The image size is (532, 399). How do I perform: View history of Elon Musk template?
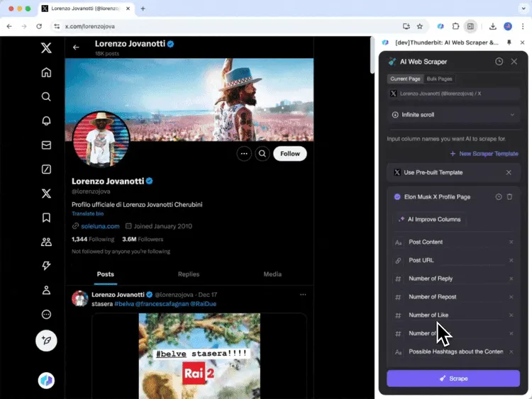point(499,196)
